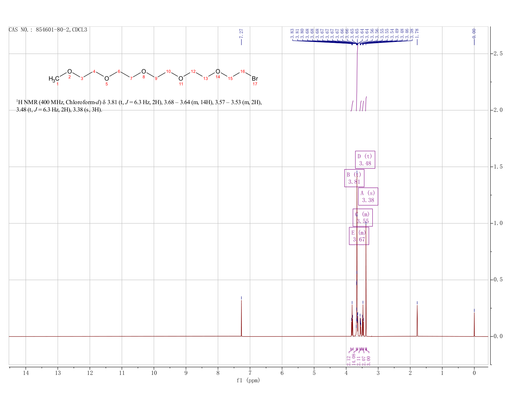
Task: Click the 14 tick label on ppm axis
Action: pos(26,373)
